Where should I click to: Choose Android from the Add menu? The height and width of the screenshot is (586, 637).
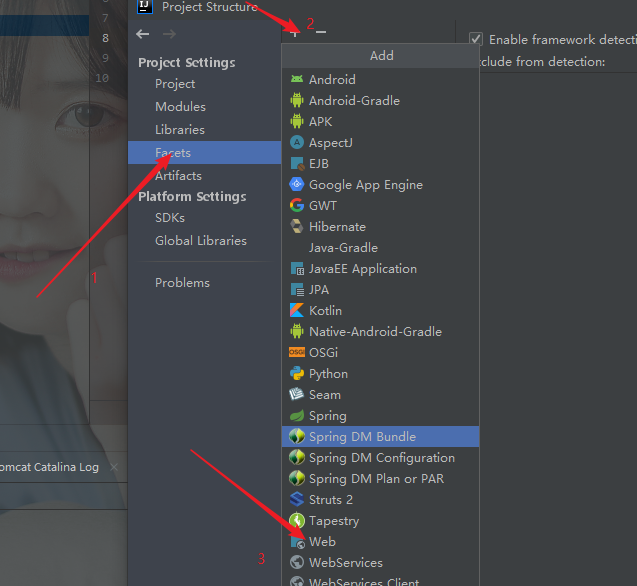click(380, 79)
